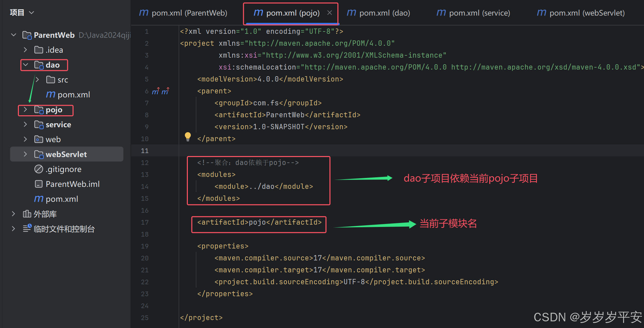Expand 临时文件和控制台 node
This screenshot has height=328, width=644.
coord(14,229)
